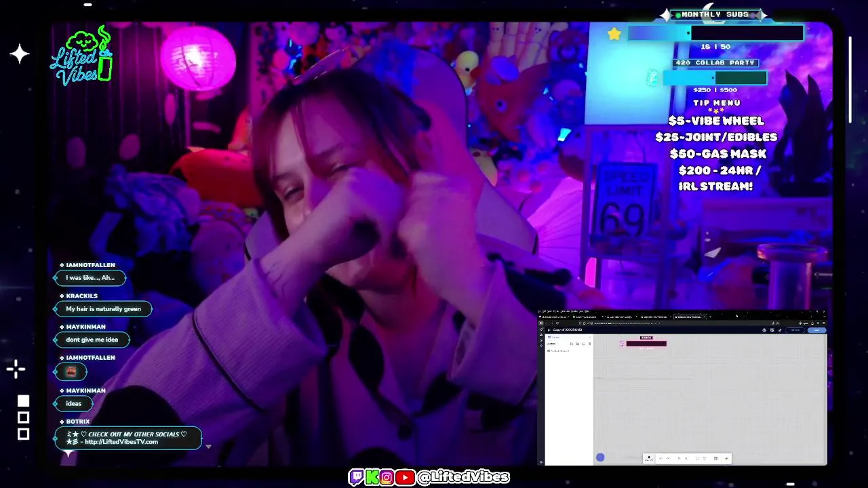Screen dimensions: 868x488
Task: Click the yellow star beside Monthly Subs bar
Action: point(614,33)
